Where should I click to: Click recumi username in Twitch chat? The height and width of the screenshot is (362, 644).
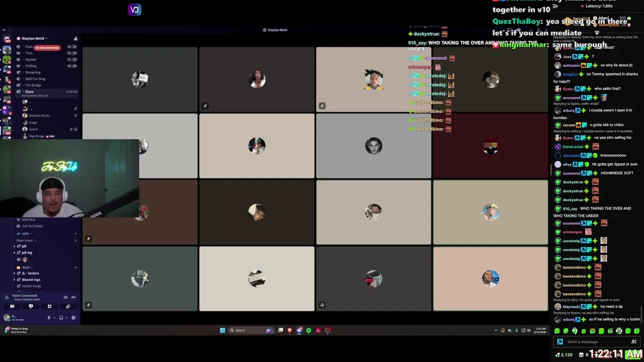(x=569, y=125)
